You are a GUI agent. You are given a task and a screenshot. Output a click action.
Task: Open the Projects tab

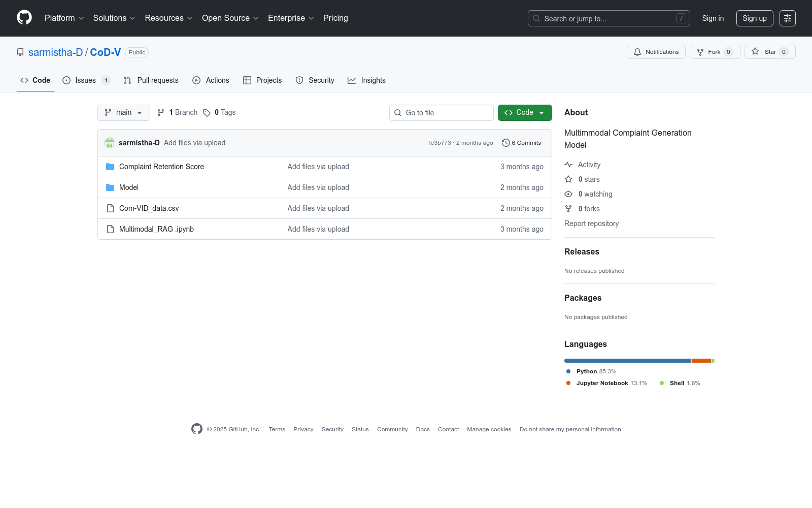pyautogui.click(x=262, y=80)
